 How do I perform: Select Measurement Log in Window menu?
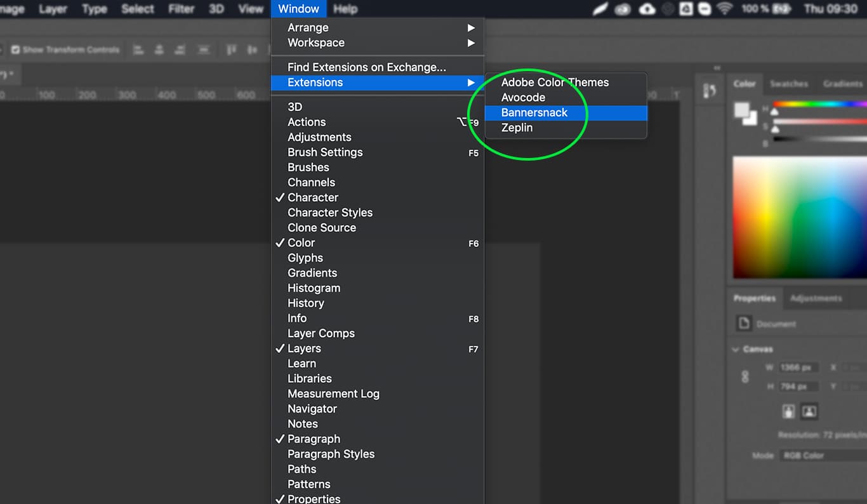point(378,394)
